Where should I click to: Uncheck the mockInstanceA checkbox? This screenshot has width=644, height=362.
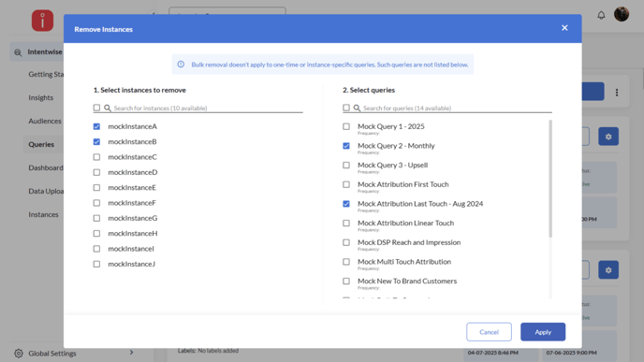point(96,126)
